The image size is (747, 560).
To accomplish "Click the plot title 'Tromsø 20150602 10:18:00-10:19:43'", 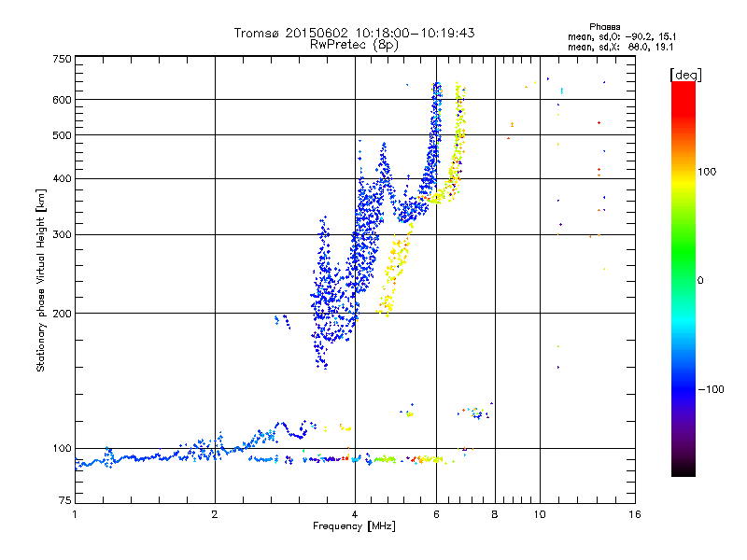I will pos(354,33).
